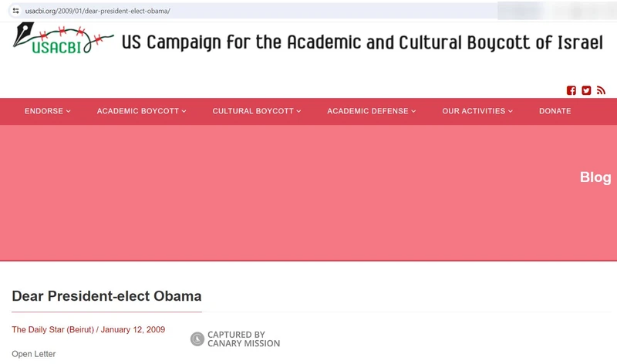Open the Academic Defense menu
The height and width of the screenshot is (364, 617).
(x=371, y=111)
